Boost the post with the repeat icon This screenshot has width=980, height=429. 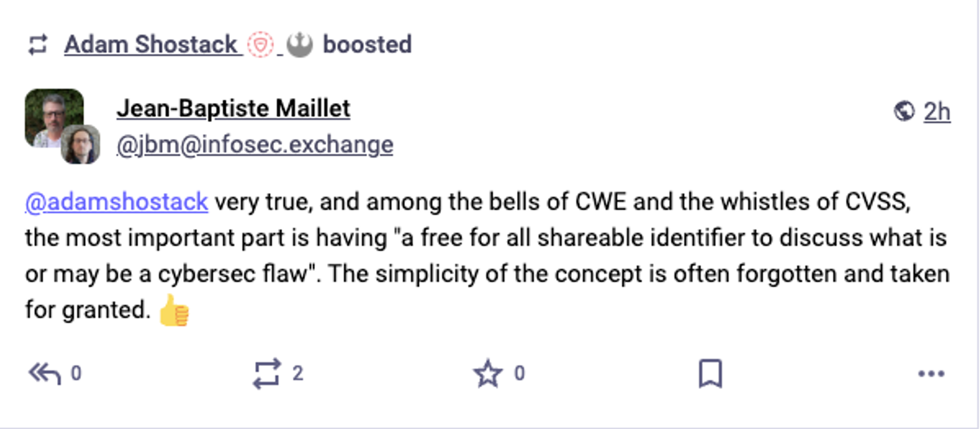tap(267, 373)
